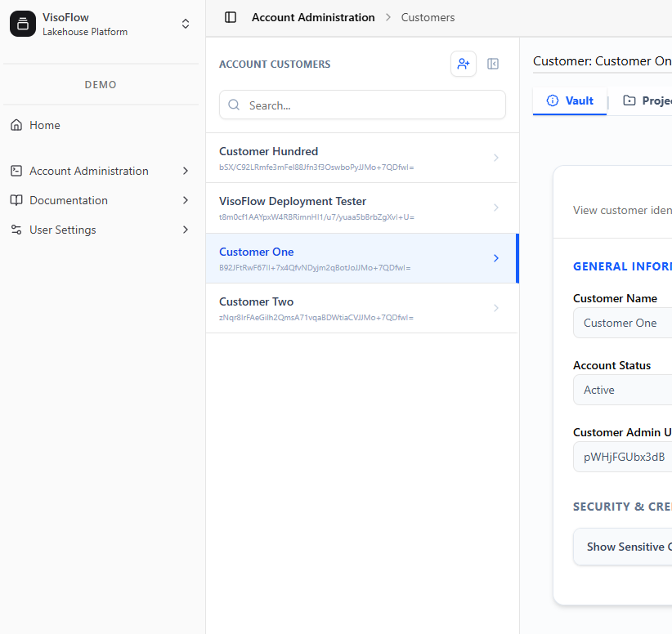Collapse the account customers list panel
The height and width of the screenshot is (634, 672).
pos(493,64)
